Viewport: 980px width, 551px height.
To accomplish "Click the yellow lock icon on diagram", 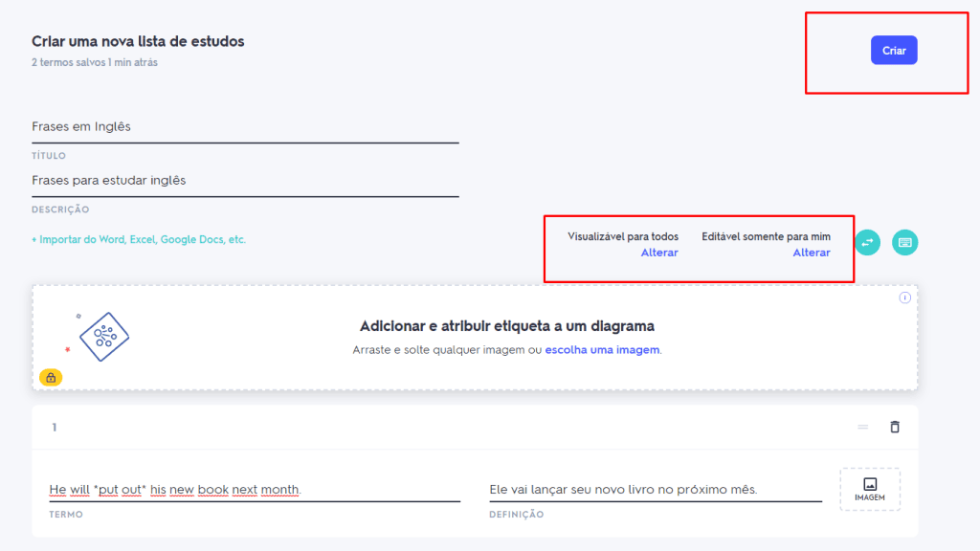I will 51,377.
